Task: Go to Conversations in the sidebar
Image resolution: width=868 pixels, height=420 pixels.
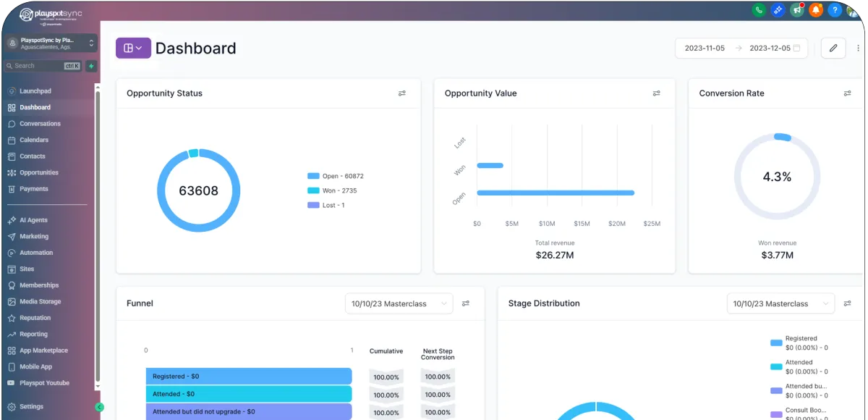Action: pos(40,124)
